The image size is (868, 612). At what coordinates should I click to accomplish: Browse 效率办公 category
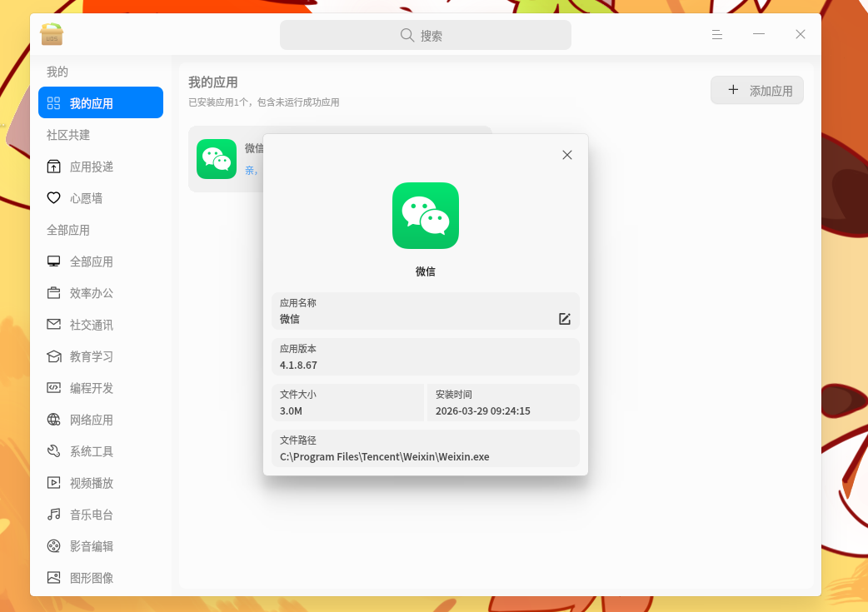coord(101,293)
